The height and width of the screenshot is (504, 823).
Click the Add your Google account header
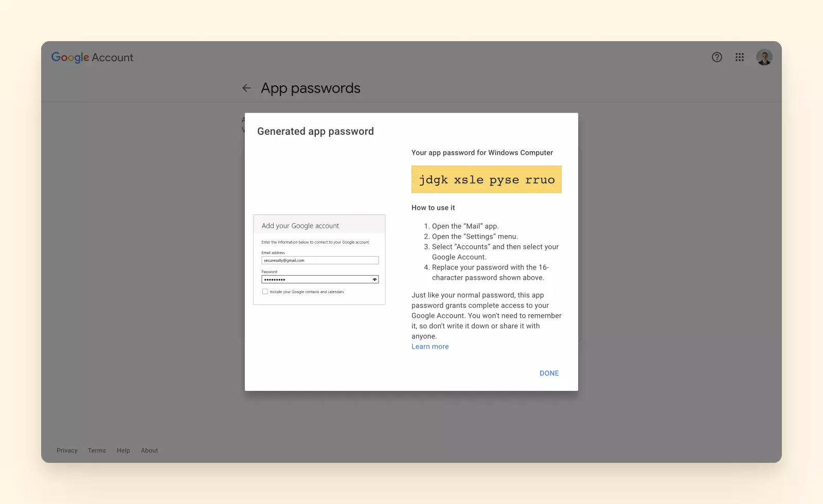point(300,226)
